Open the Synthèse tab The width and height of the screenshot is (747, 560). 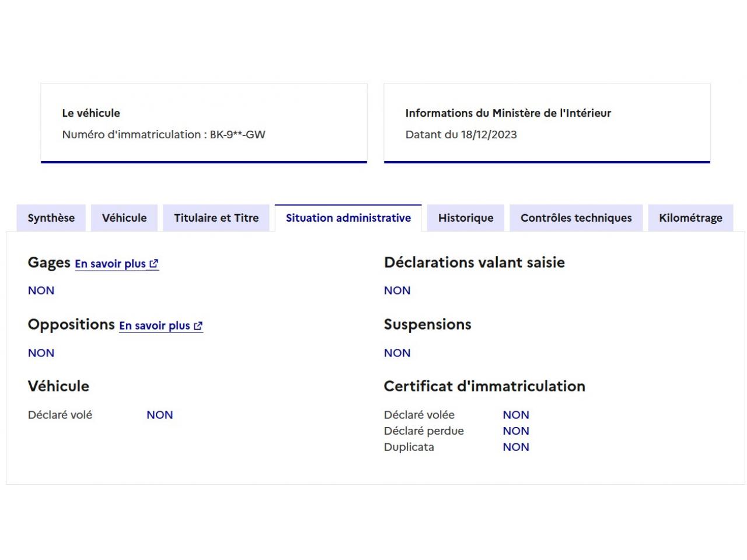[51, 218]
